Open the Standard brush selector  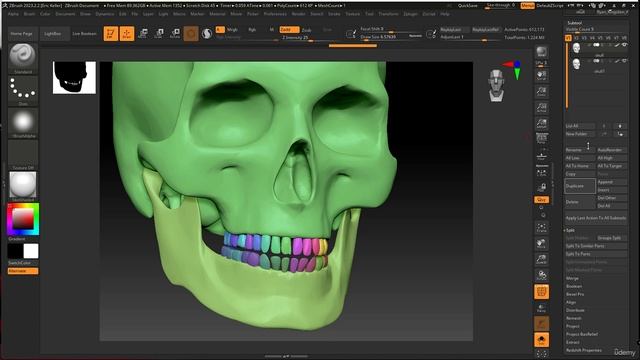click(23, 58)
